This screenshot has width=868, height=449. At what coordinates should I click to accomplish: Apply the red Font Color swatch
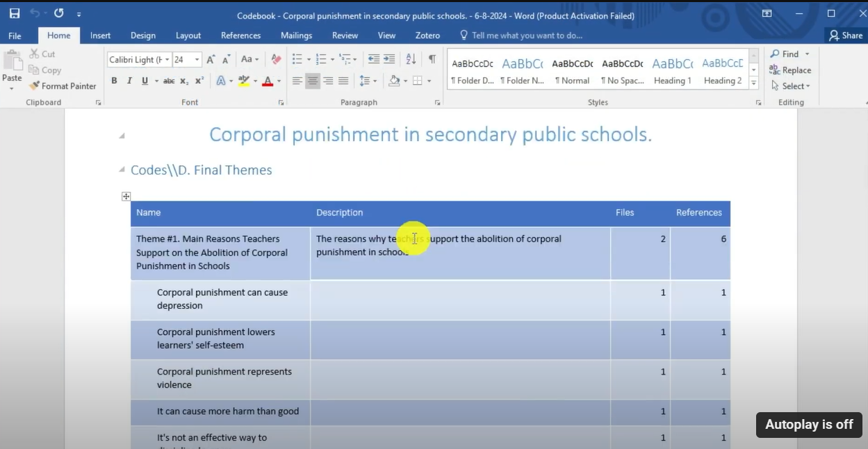tap(268, 81)
